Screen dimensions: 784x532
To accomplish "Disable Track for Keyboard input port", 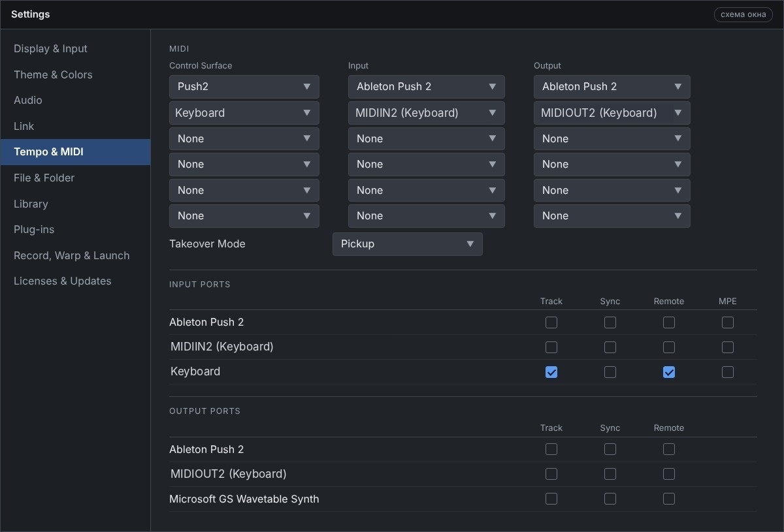I will tap(551, 372).
